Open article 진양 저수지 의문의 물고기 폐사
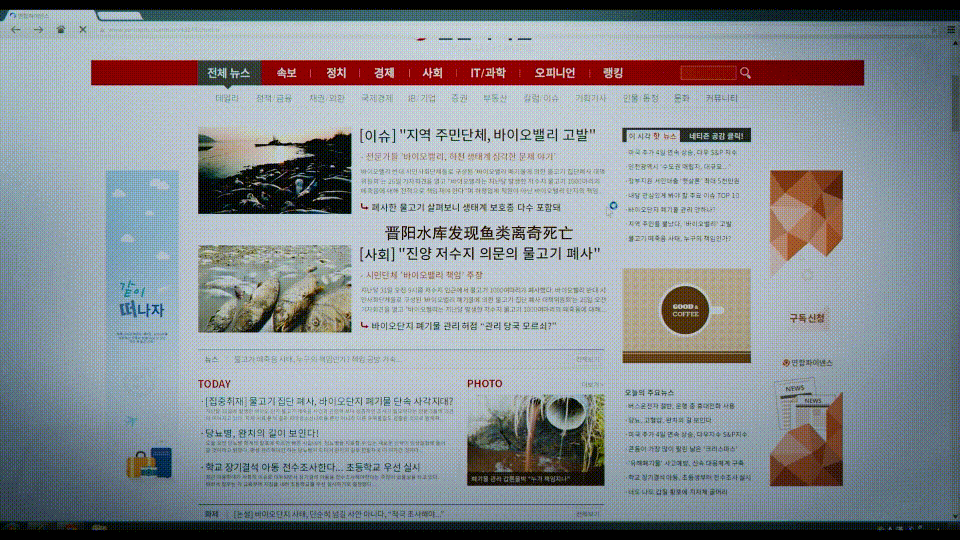This screenshot has width=960, height=540. coord(480,253)
